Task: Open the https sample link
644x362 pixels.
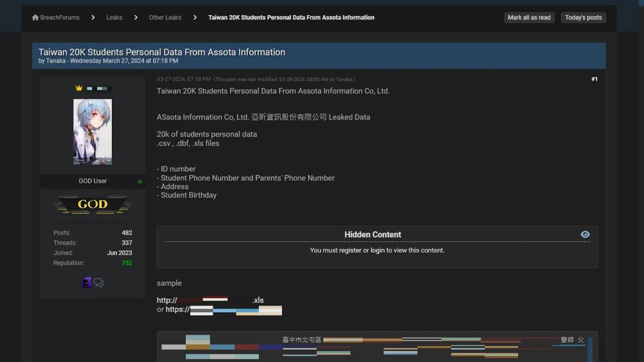Action: click(x=224, y=310)
